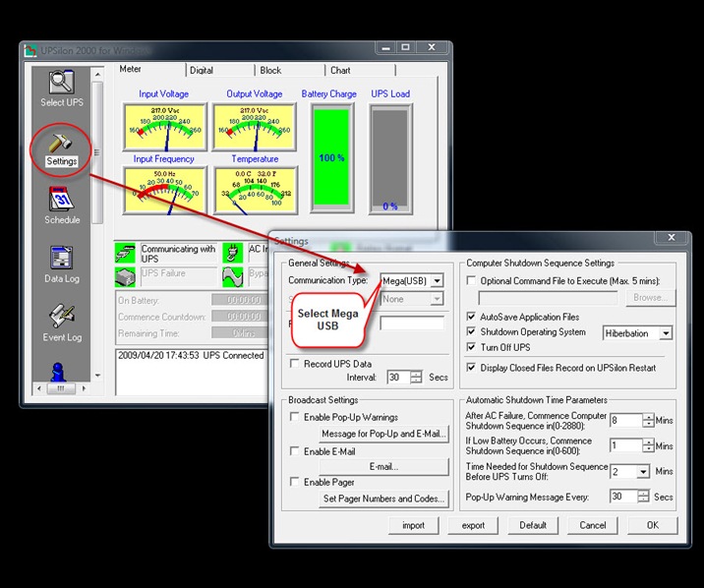Toggle AutoSave Application Files checkbox
The height and width of the screenshot is (588, 704).
click(x=471, y=317)
